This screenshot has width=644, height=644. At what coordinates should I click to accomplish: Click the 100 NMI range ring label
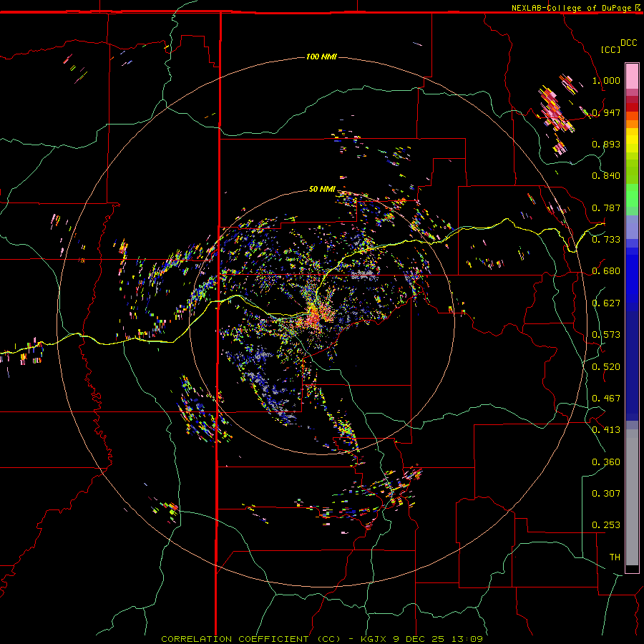tap(321, 57)
